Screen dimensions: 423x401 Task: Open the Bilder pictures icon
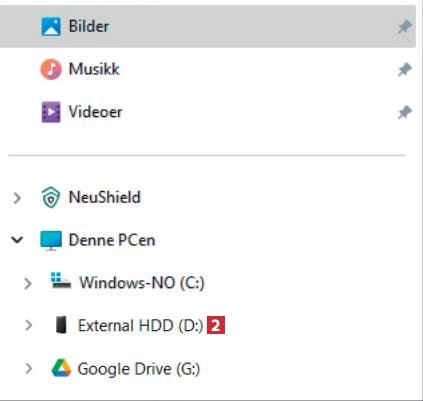pos(51,26)
